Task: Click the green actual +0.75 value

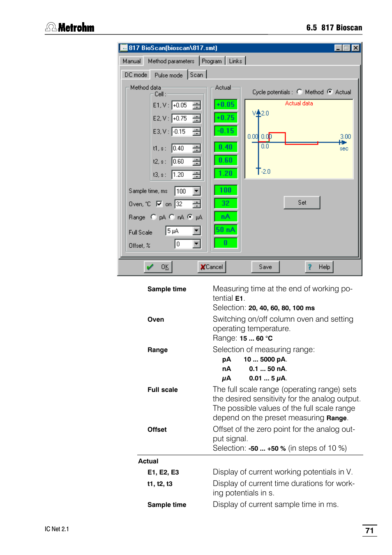Action: click(x=226, y=118)
